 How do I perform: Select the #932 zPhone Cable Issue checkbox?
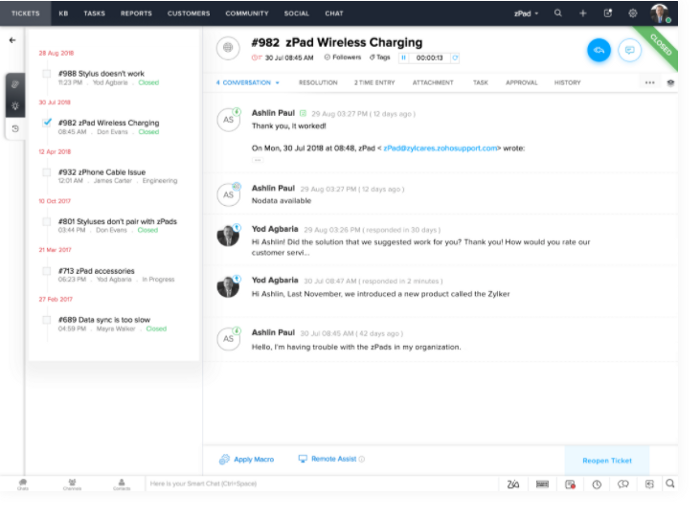point(47,171)
